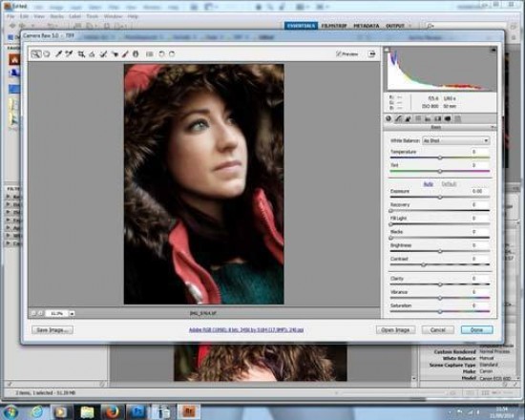The width and height of the screenshot is (525, 420).
Task: Open the File menu in Bridge
Action: 10,16
